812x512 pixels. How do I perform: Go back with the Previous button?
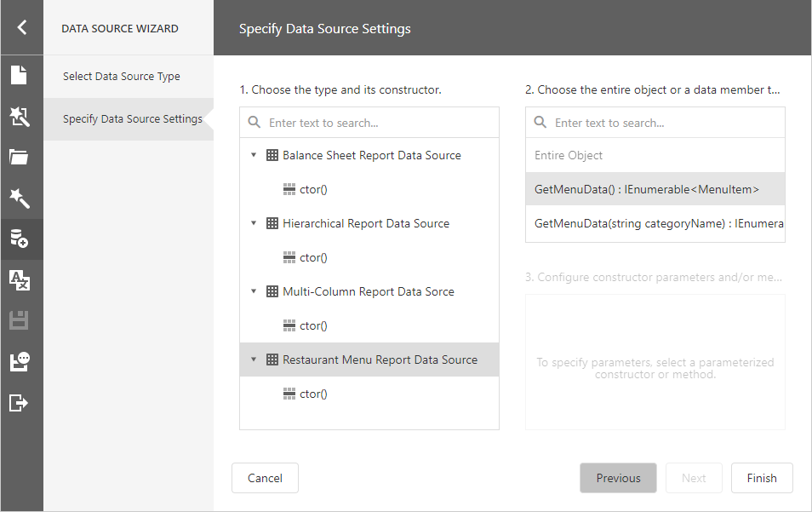coord(618,478)
